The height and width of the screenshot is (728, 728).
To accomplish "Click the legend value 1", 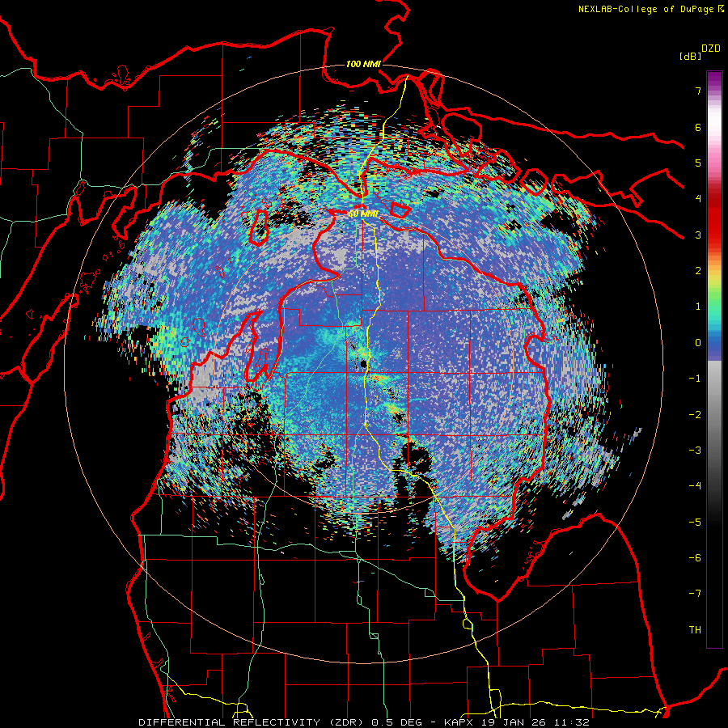I will (x=698, y=307).
